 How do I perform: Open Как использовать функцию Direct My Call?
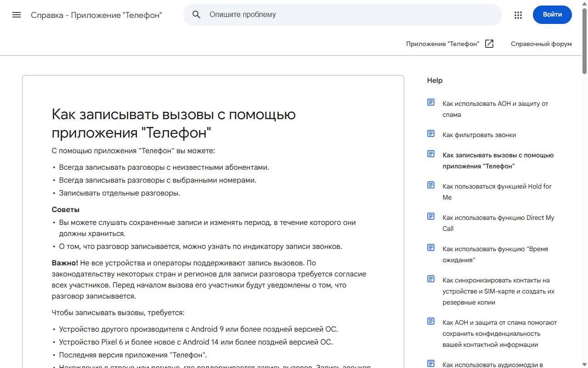pyautogui.click(x=498, y=223)
